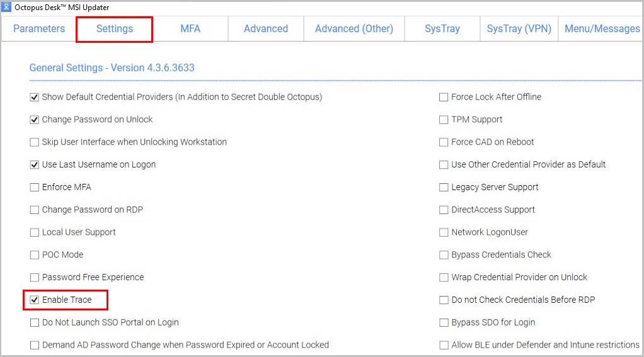Enable Allow BLE under Defender and Intune
The image size is (644, 357).
click(x=444, y=346)
